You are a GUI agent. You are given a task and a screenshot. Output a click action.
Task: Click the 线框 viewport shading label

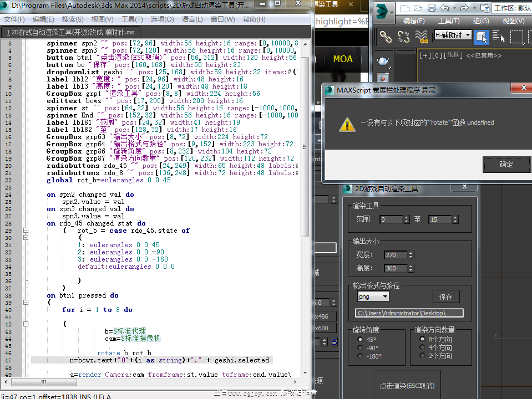coord(453,55)
